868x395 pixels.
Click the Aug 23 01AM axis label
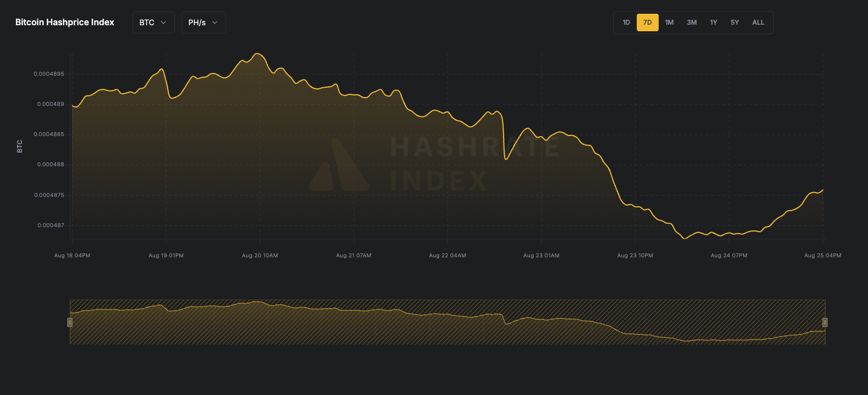coord(541,256)
